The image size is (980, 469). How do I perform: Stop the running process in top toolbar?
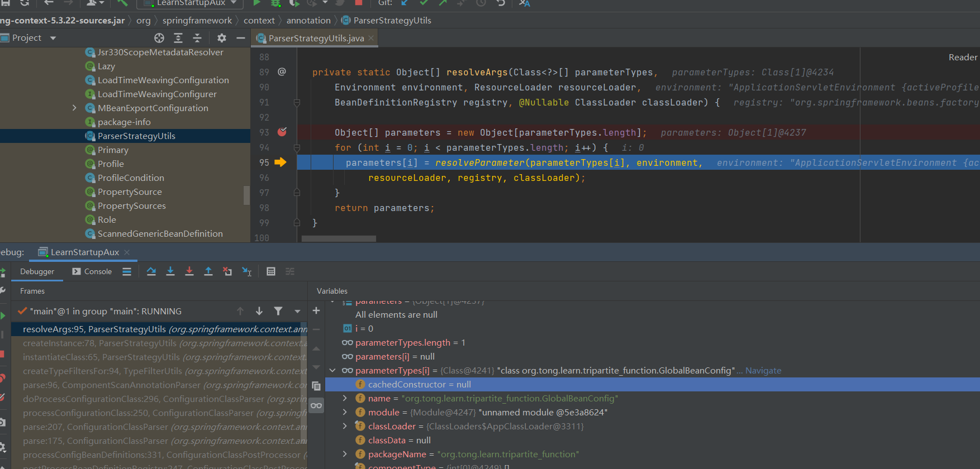359,3
